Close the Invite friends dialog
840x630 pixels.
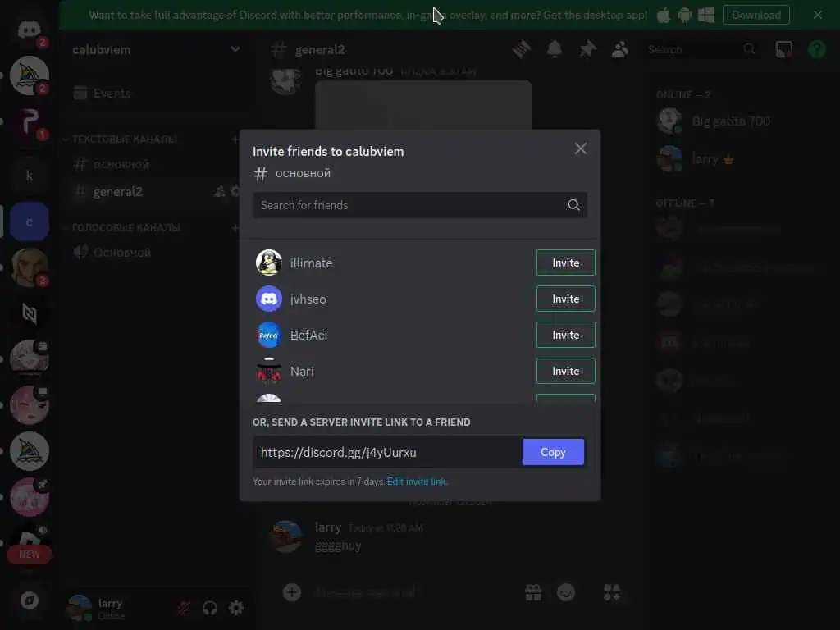pos(580,148)
